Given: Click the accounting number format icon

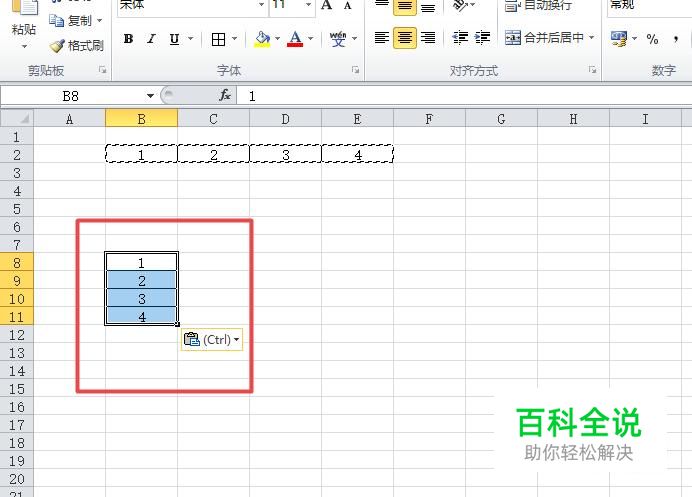Looking at the screenshot, I should [x=619, y=39].
